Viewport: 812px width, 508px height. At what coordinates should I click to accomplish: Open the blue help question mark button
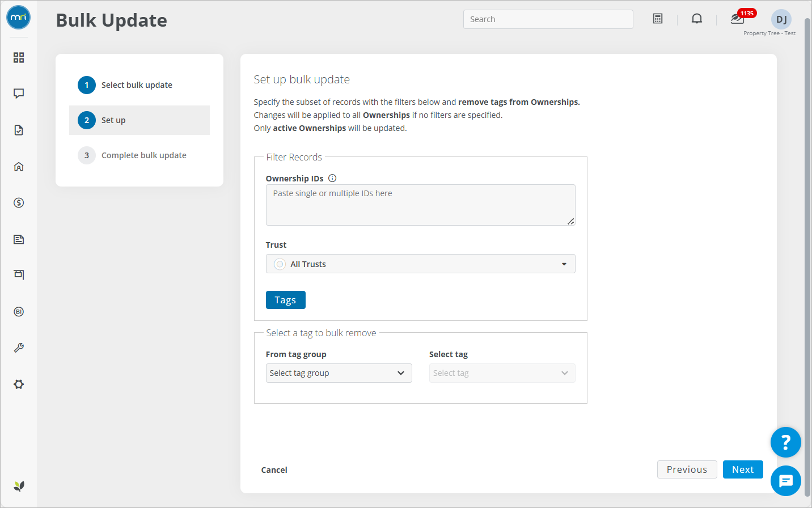786,442
